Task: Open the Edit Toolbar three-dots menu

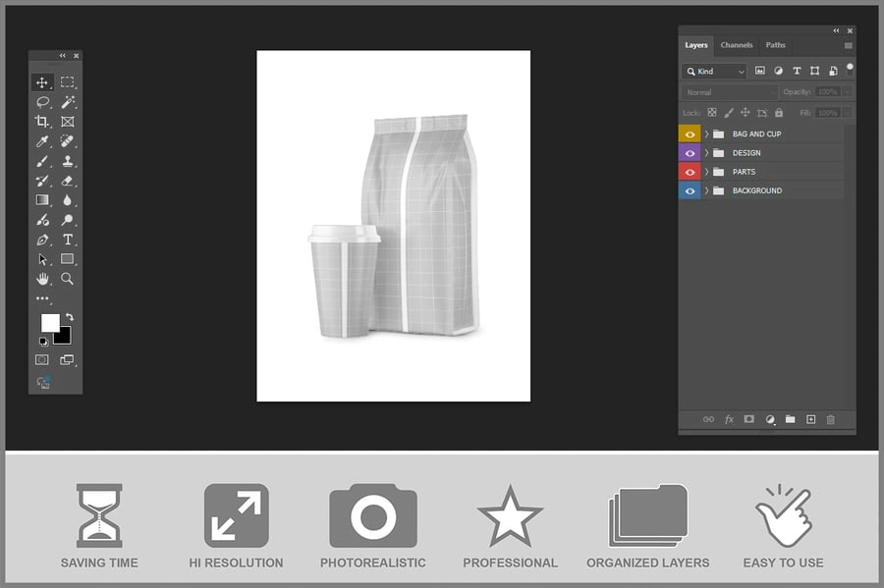Action: (x=43, y=298)
